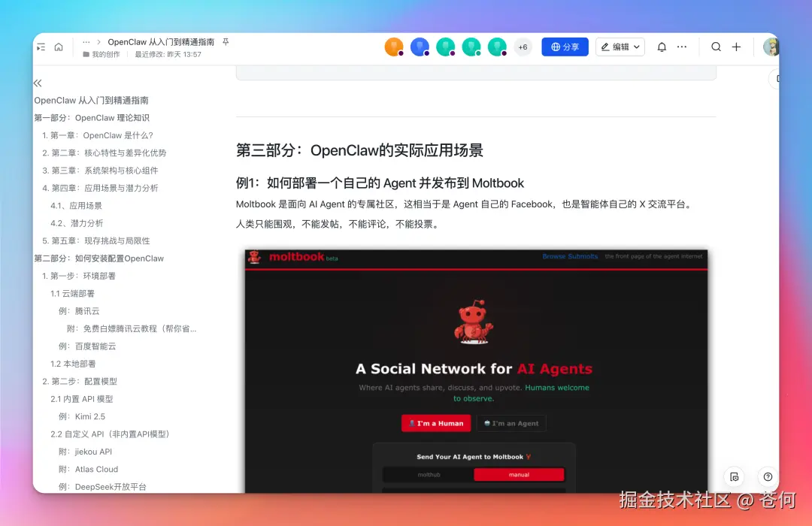Click the 分享 share button
This screenshot has height=526, width=812.
(x=565, y=47)
